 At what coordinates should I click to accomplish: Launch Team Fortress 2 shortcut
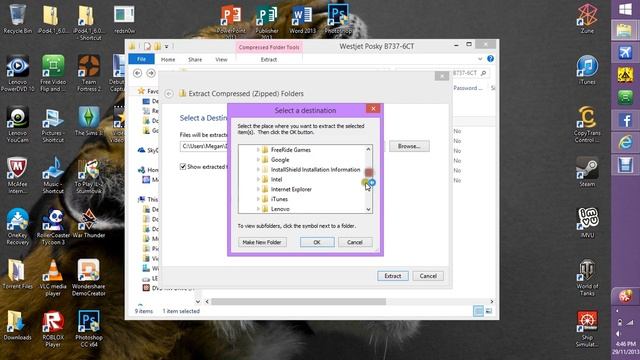point(89,73)
